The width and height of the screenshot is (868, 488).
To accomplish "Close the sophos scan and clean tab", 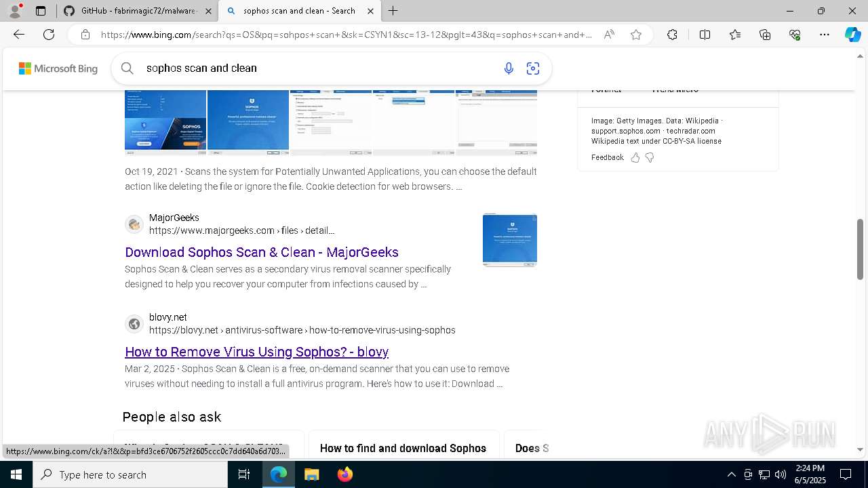I will coord(370,11).
